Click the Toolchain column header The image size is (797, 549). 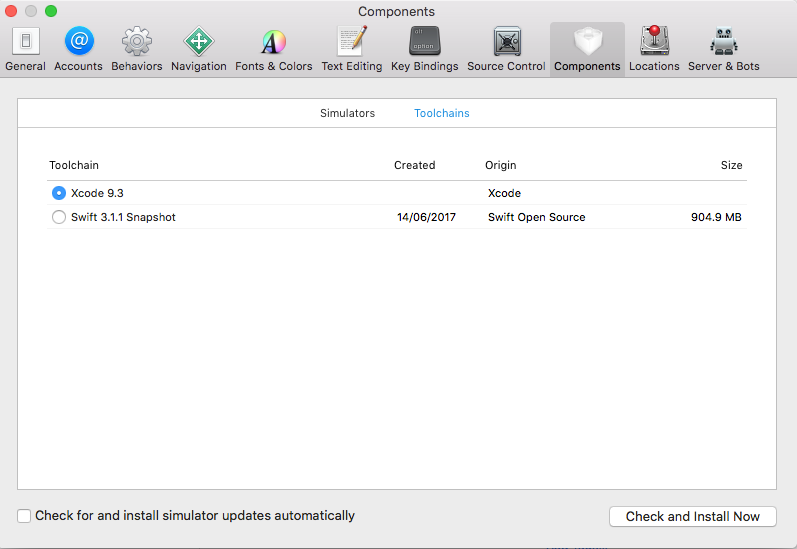74,165
